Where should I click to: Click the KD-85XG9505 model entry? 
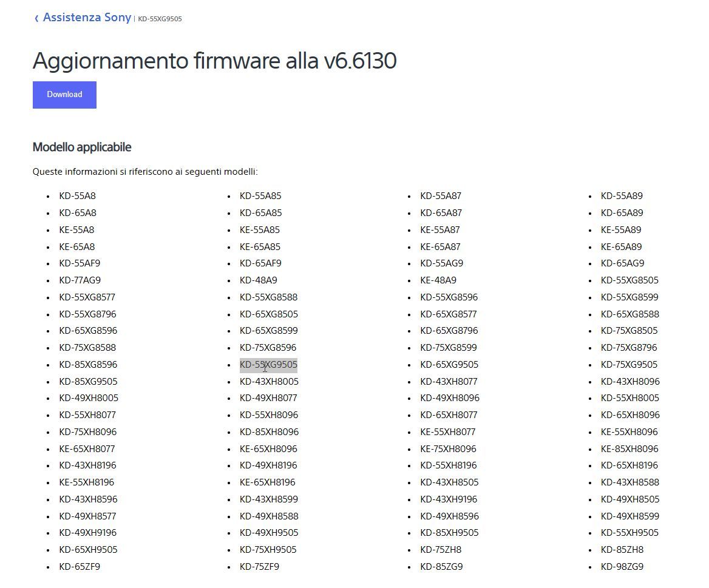[x=88, y=382]
